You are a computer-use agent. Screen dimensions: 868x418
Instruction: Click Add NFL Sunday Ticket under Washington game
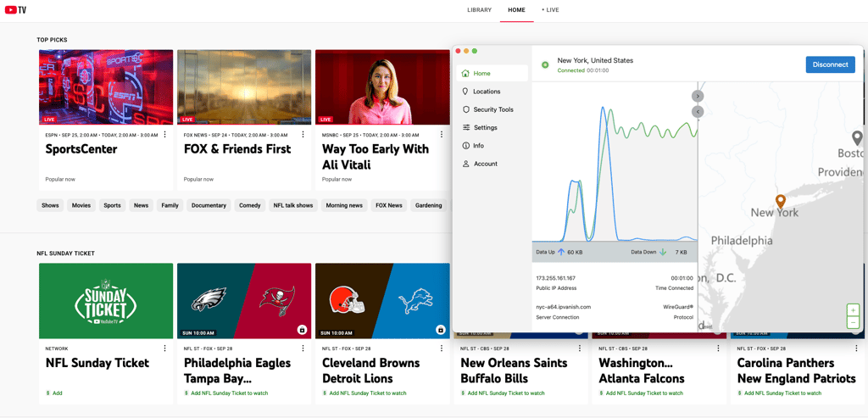click(x=641, y=393)
